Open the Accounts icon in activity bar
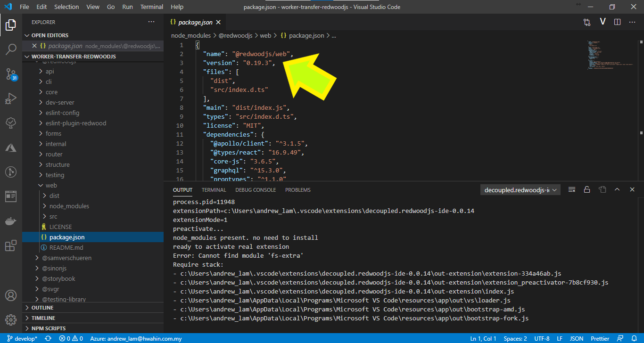Viewport: 644px width, 343px height. coord(11,296)
